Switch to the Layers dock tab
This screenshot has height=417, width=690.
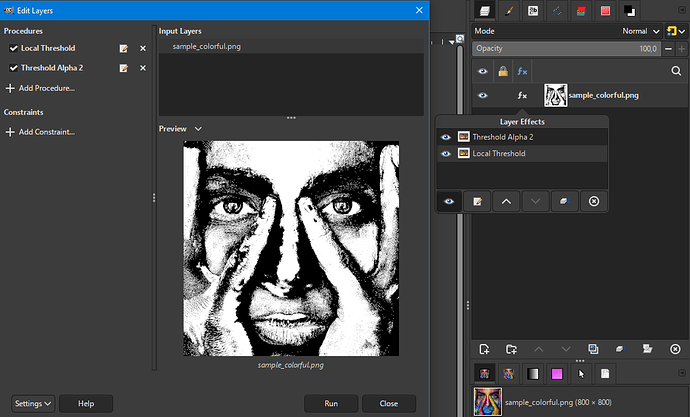(484, 11)
